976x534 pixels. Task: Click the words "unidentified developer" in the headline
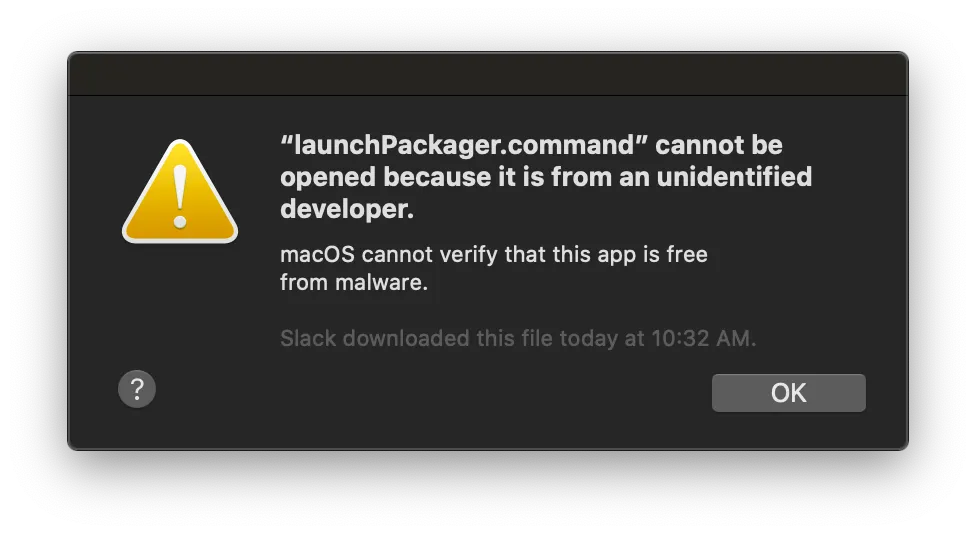746,177
